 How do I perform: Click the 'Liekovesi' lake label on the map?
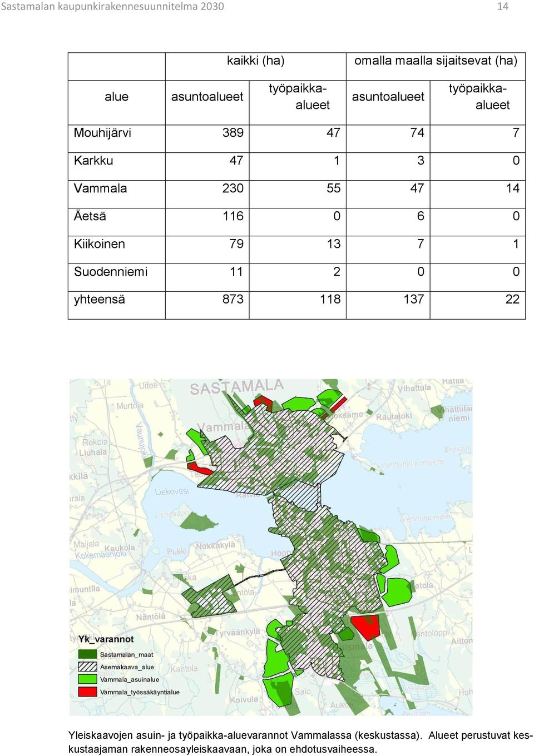(172, 491)
